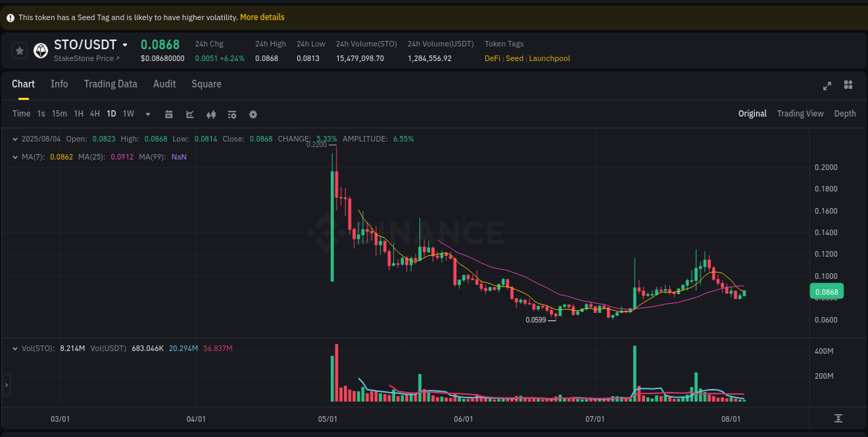The image size is (868, 437).
Task: Open the Audit tab
Action: point(164,84)
